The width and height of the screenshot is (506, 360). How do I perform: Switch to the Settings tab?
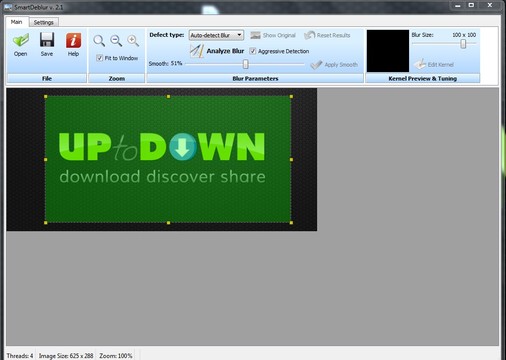click(44, 22)
